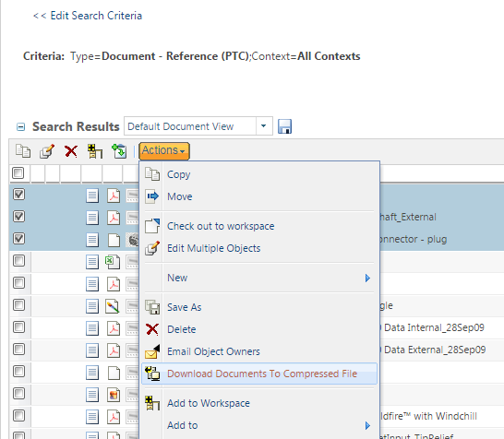Click the Edit Multiple Objects menu icon

point(152,248)
